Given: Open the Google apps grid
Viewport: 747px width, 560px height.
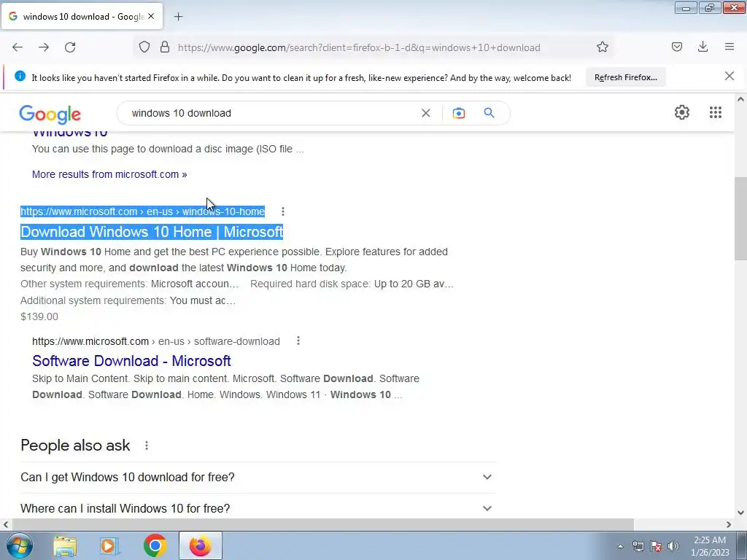Looking at the screenshot, I should (716, 112).
